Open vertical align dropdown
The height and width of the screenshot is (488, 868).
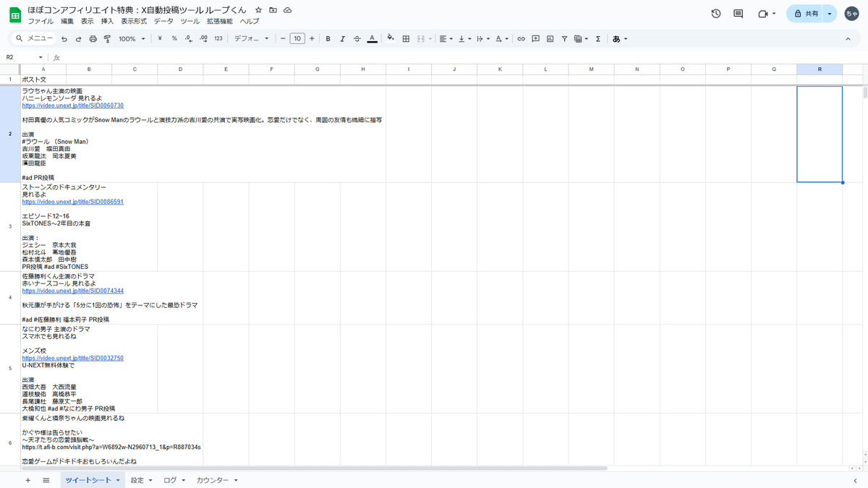pos(465,39)
